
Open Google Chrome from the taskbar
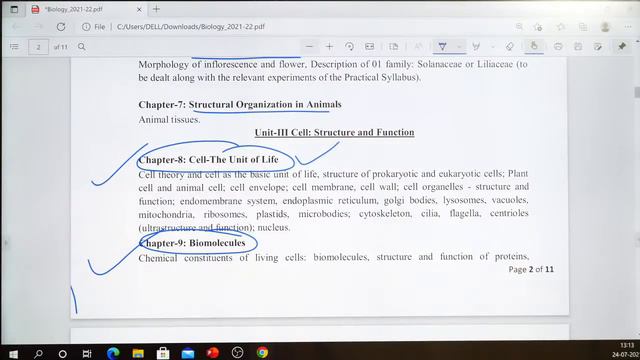coord(262,352)
